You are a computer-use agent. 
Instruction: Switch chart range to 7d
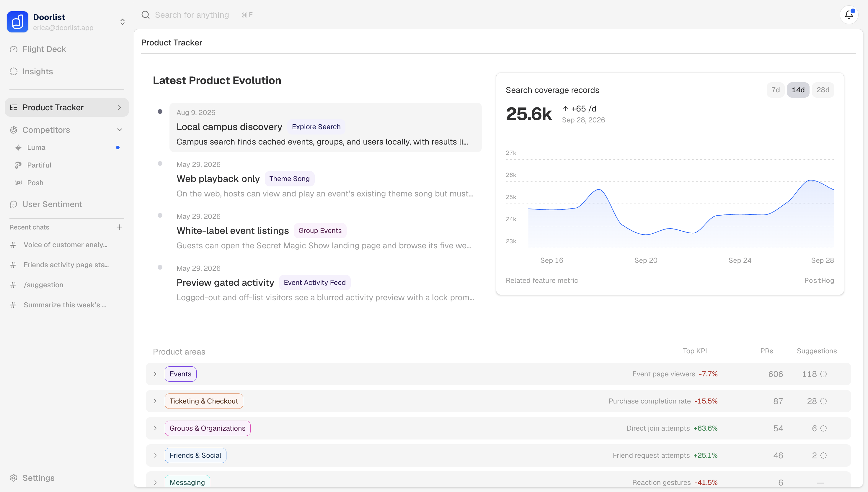click(775, 90)
